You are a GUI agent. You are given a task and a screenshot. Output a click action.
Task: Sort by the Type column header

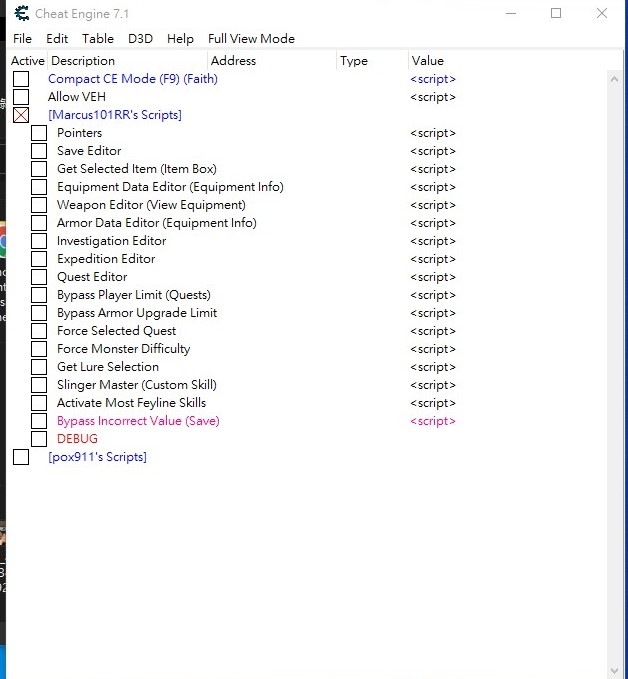click(x=372, y=61)
